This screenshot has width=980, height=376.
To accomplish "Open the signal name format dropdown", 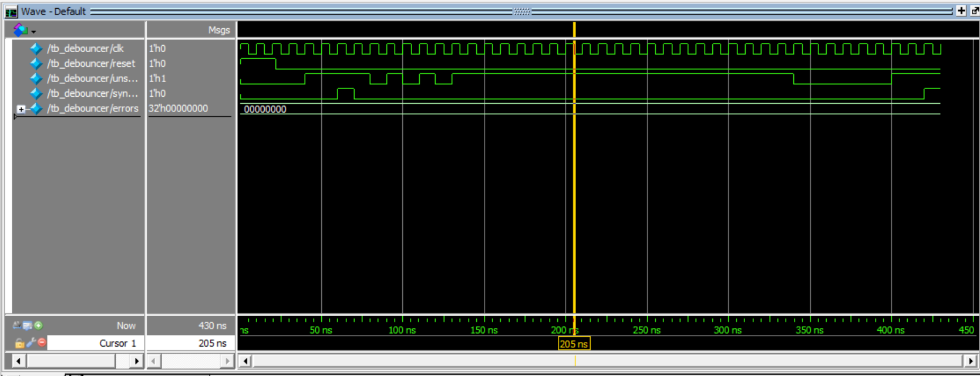I will [x=25, y=31].
